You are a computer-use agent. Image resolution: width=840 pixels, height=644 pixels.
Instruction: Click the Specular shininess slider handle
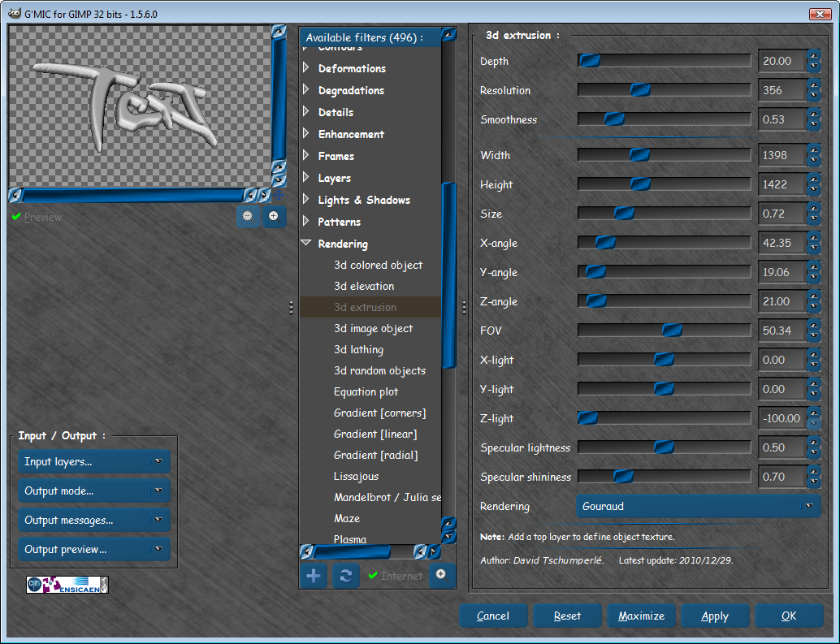(623, 477)
